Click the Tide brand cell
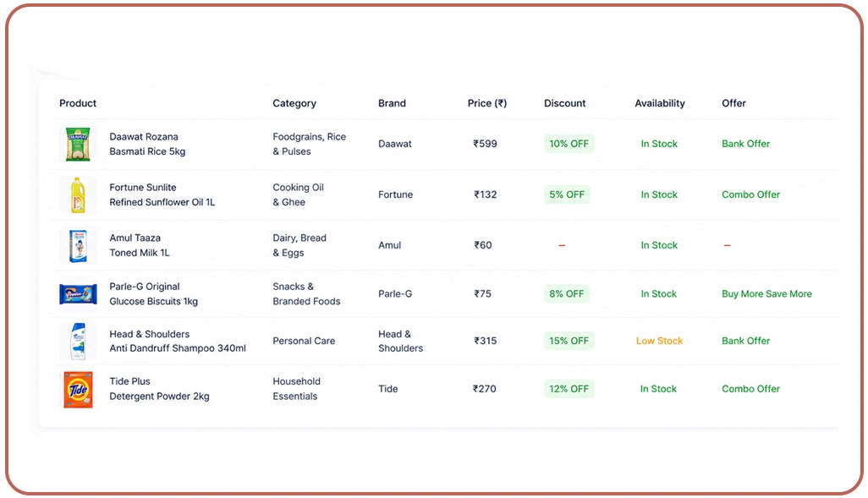 pyautogui.click(x=388, y=389)
